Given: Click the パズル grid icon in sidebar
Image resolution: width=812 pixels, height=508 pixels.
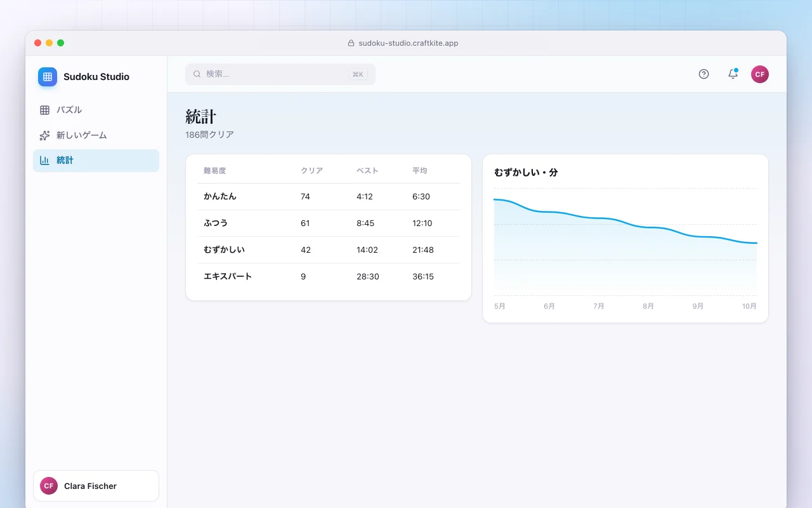Looking at the screenshot, I should 44,110.
